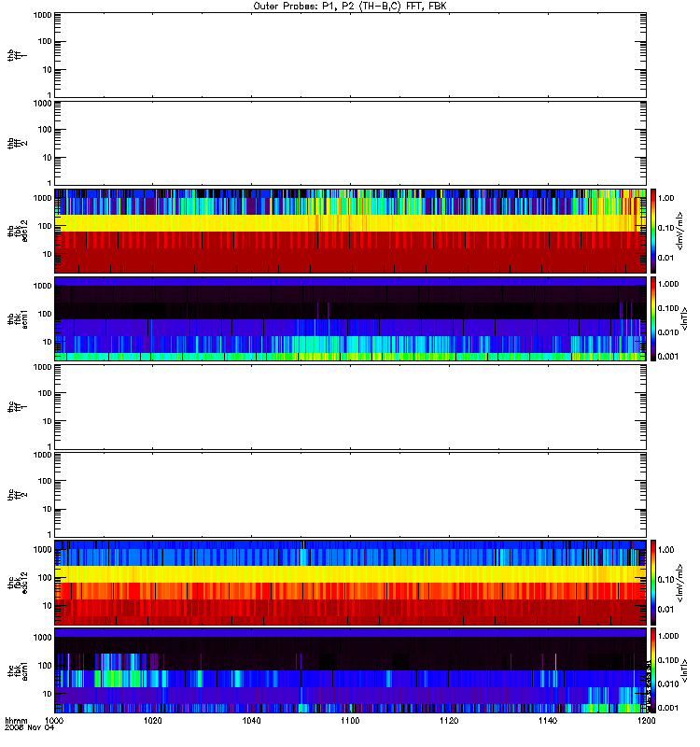Select the 'thb fff 1' panel axis label
This screenshot has width=700, height=747.
(17, 55)
